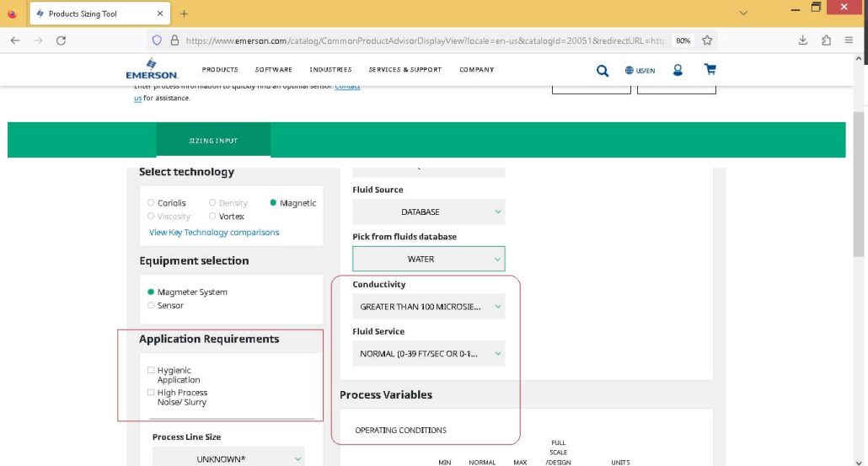This screenshot has width=868, height=466.
Task: Open the Fluid Service NORMAL dropdown
Action: point(428,354)
